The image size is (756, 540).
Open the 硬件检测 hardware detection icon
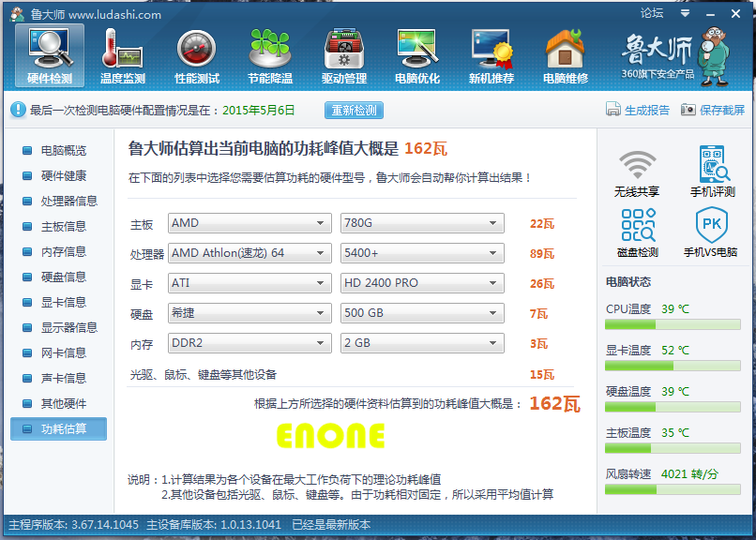[x=50, y=55]
